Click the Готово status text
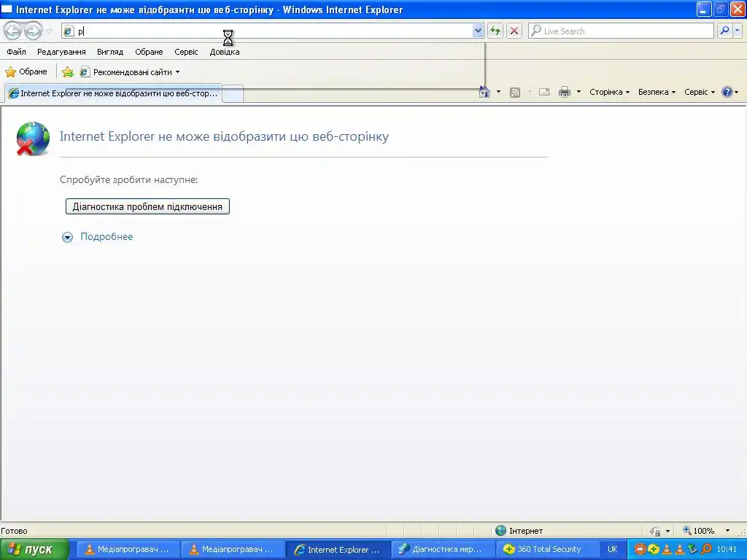Screen dimensions: 747x560 coord(15,531)
